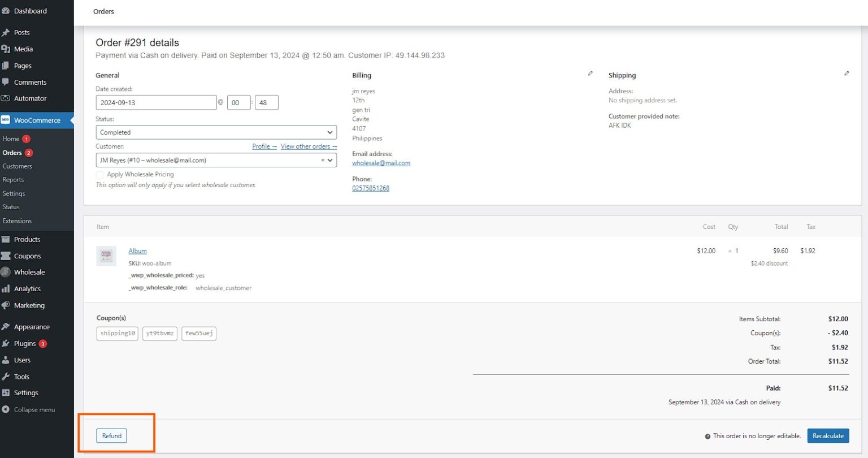Click the Wholesale plugin icon in sidebar
Screen dimensions: 868x458
(x=8, y=272)
